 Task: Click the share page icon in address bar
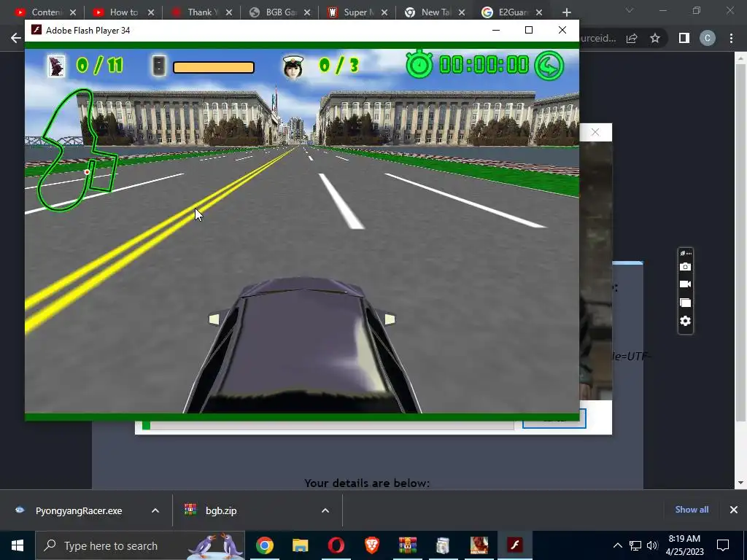(632, 38)
